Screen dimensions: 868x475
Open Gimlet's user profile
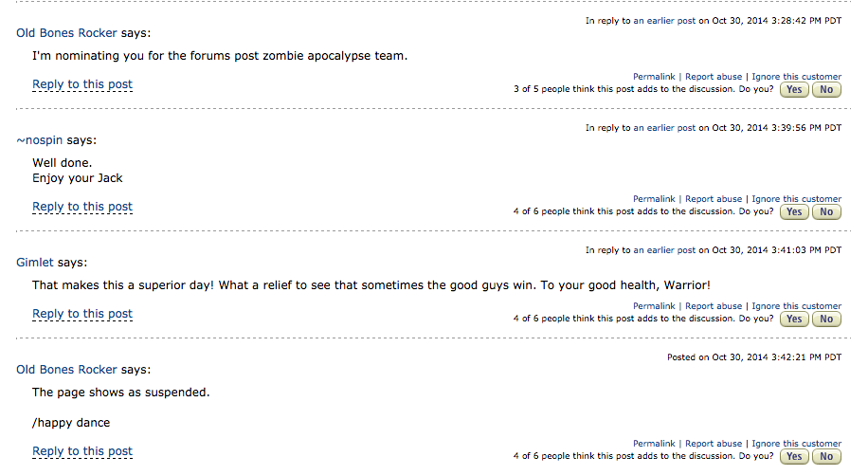coord(35,263)
